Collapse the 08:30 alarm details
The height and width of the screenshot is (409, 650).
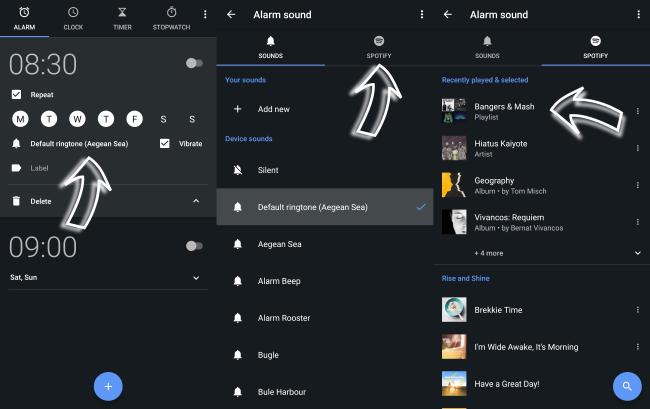tap(196, 201)
